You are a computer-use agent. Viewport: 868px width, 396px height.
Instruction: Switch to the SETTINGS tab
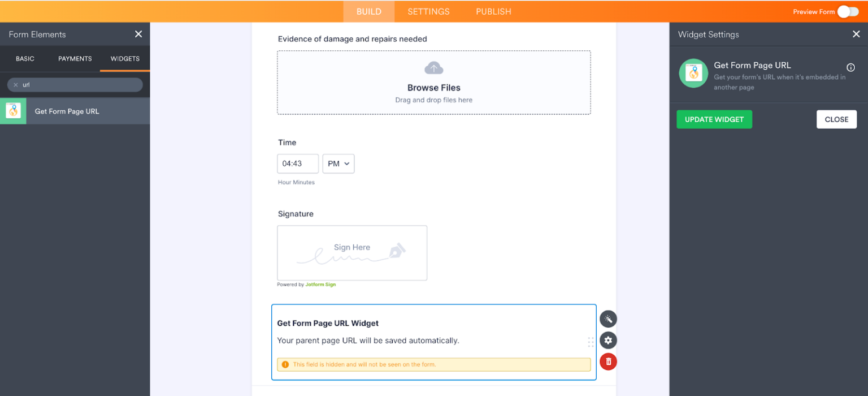click(x=428, y=11)
